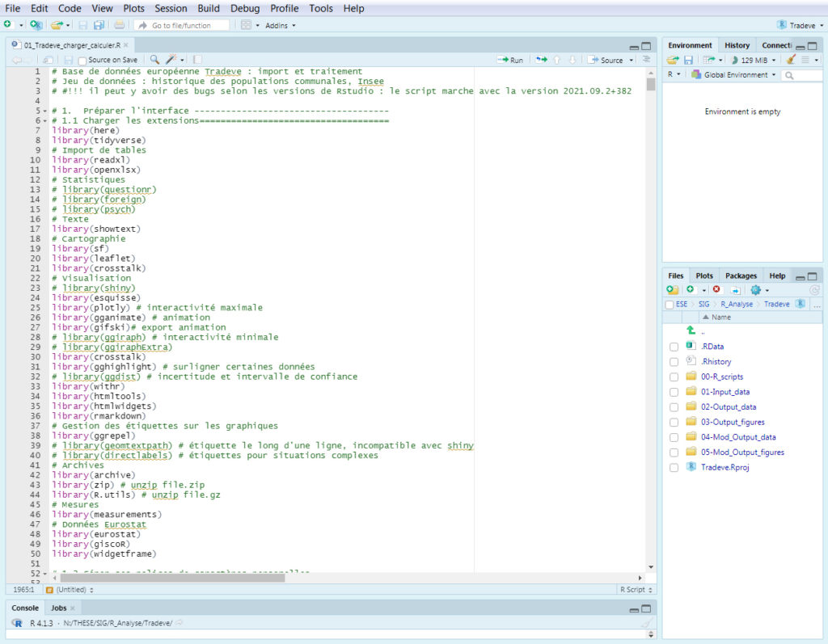Click the Source button in editor toolbar

[606, 60]
